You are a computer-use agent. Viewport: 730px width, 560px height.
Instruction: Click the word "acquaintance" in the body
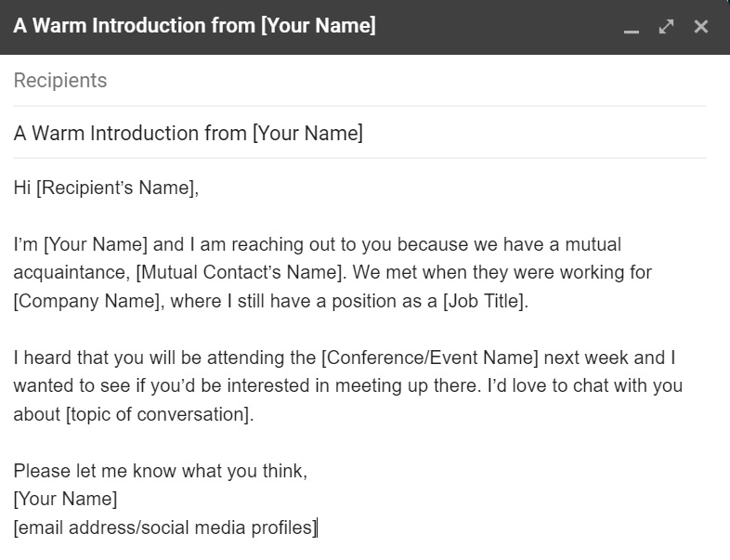pyautogui.click(x=70, y=273)
